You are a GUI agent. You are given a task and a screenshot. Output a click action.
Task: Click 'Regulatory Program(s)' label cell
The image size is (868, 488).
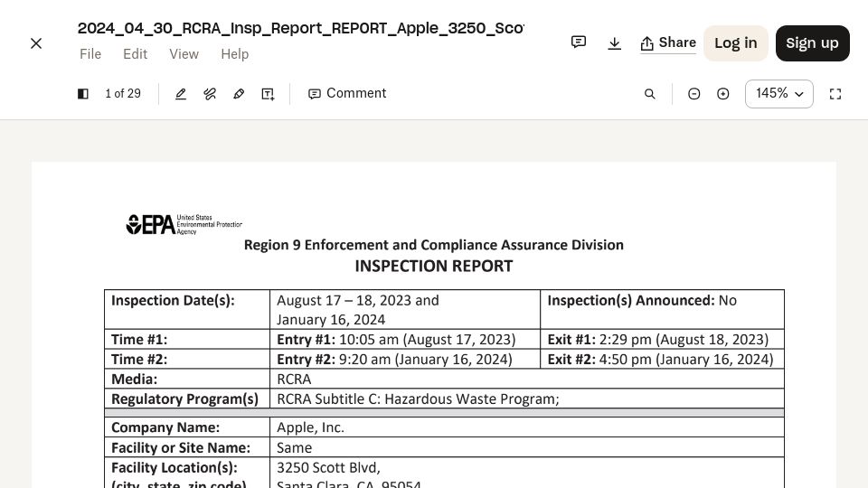click(187, 399)
